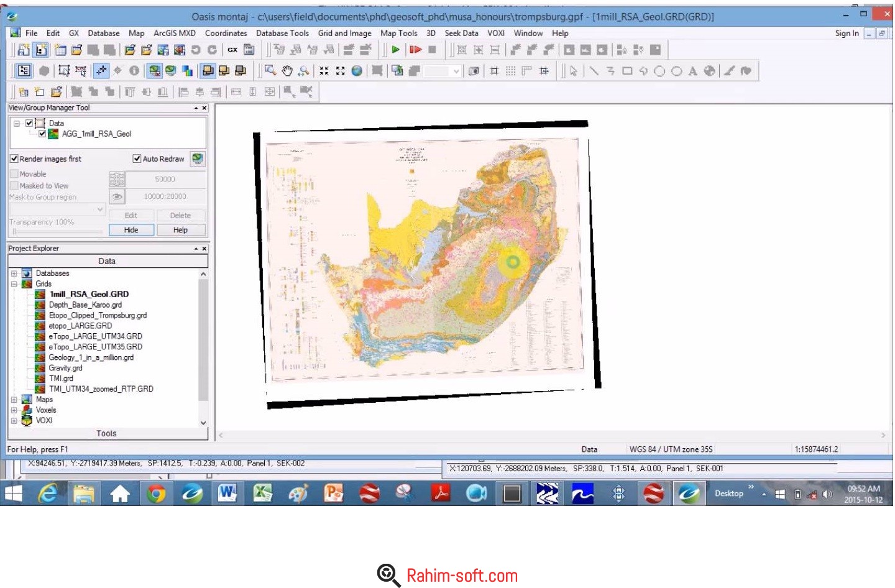Launch Word from the taskbar
Screen dimensions: 895x588
tap(227, 494)
